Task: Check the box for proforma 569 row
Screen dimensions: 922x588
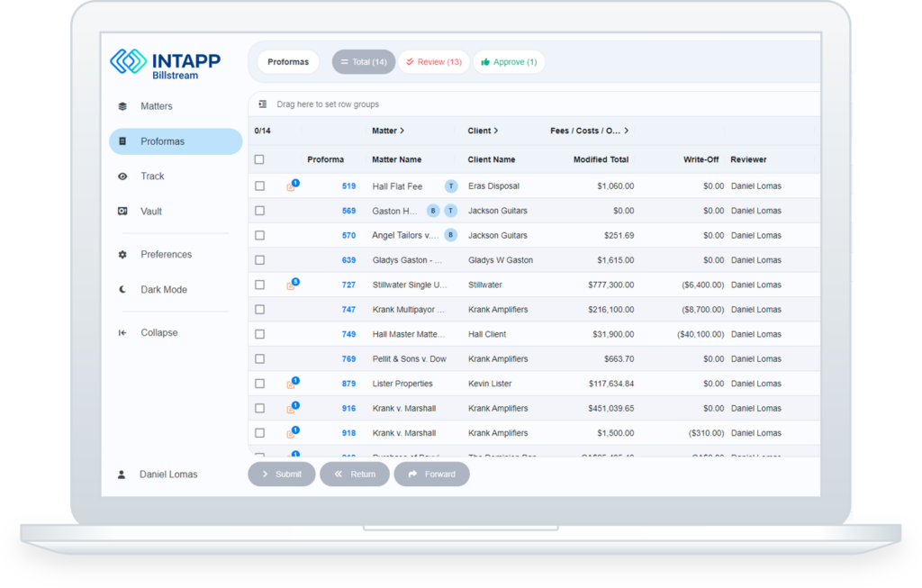Action: click(x=259, y=211)
